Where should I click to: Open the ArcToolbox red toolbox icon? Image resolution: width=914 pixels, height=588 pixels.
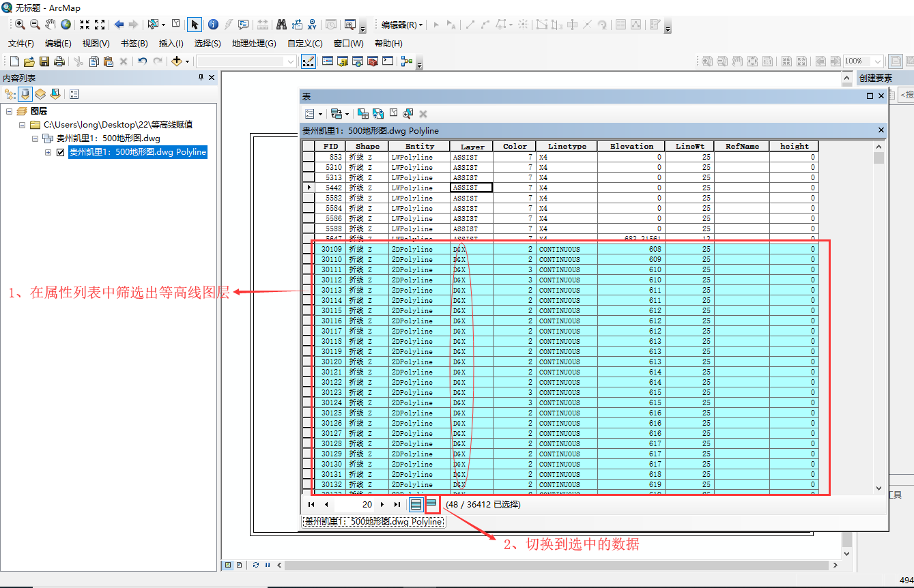pos(373,61)
